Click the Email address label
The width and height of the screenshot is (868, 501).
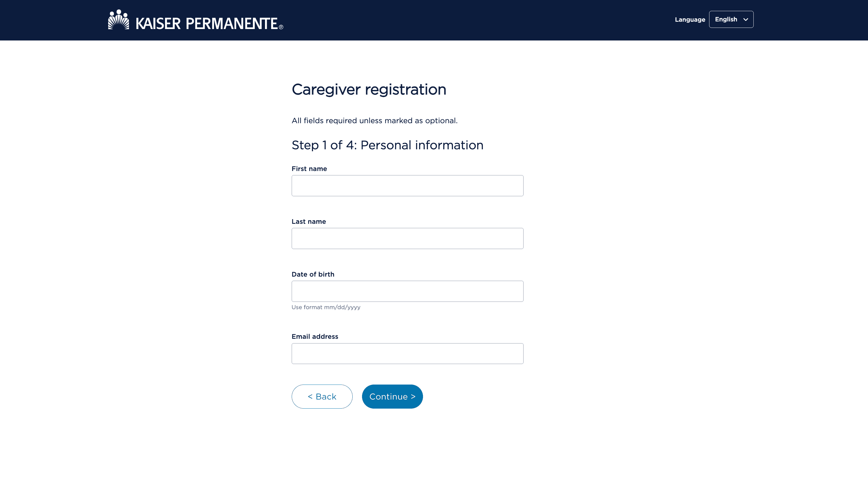coord(315,336)
